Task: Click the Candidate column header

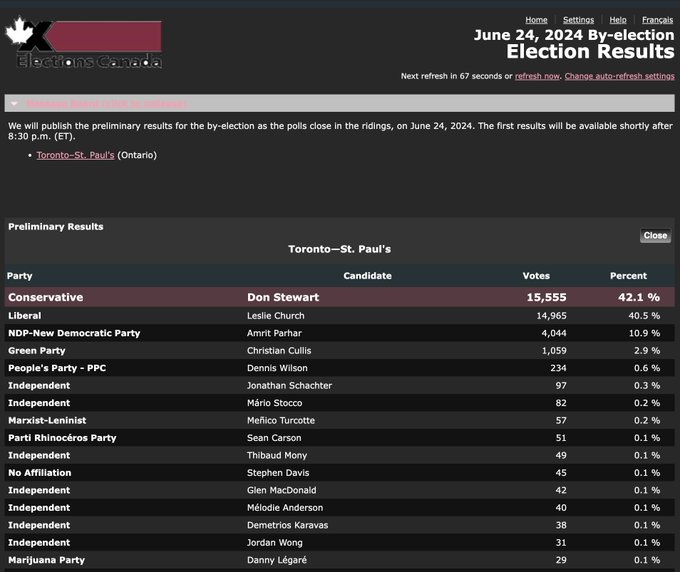Action: 367,276
